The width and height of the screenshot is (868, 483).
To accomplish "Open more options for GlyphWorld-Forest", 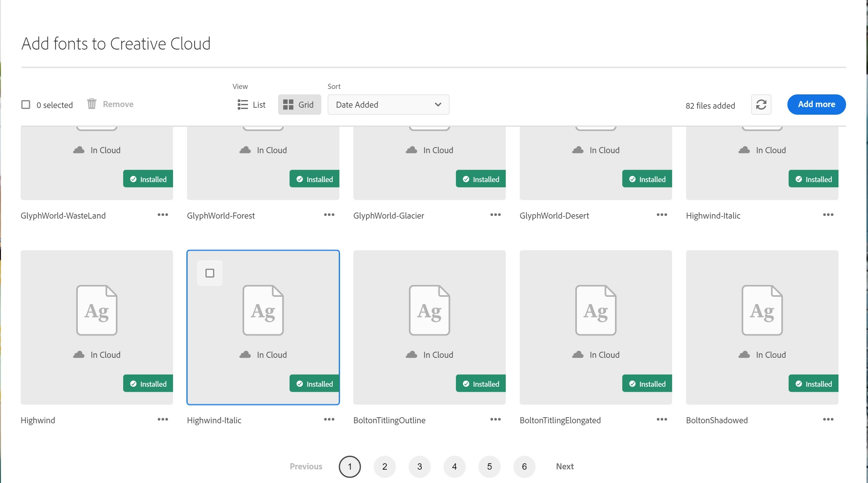I will 329,215.
